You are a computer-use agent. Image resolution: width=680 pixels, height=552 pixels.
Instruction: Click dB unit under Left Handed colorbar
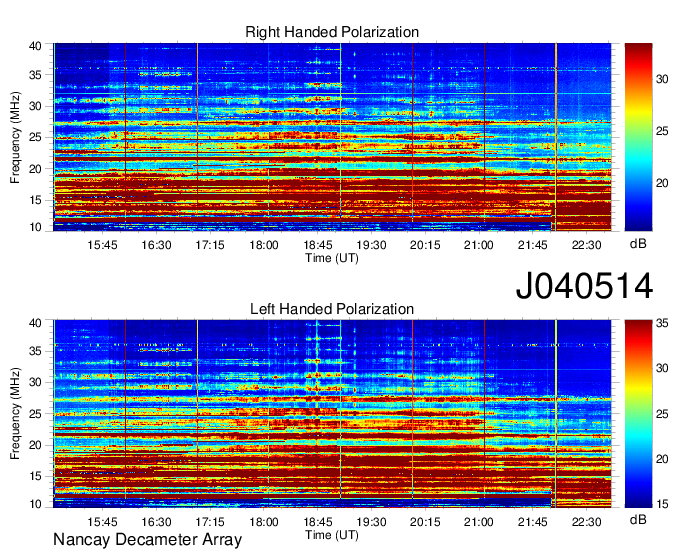[638, 520]
